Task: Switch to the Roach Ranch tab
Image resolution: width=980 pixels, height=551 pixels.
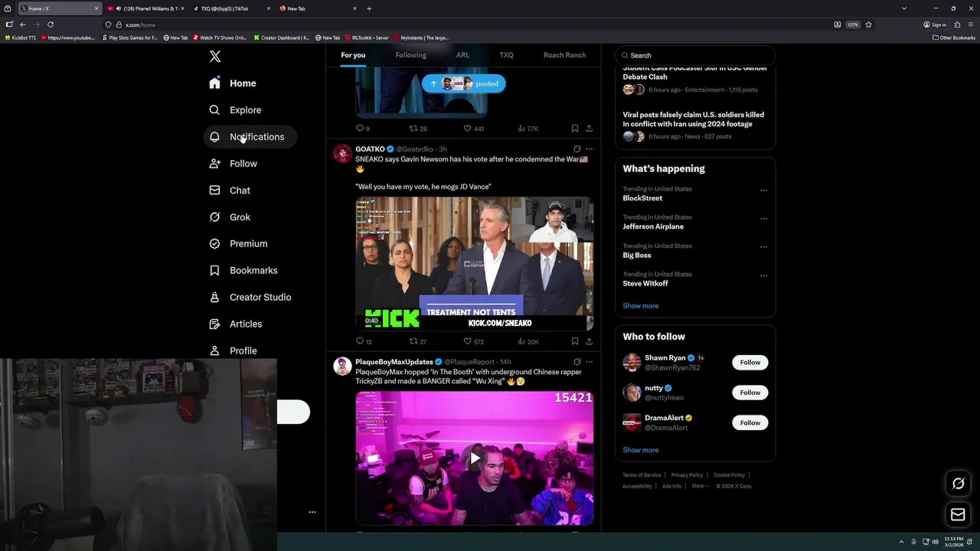Action: click(564, 55)
